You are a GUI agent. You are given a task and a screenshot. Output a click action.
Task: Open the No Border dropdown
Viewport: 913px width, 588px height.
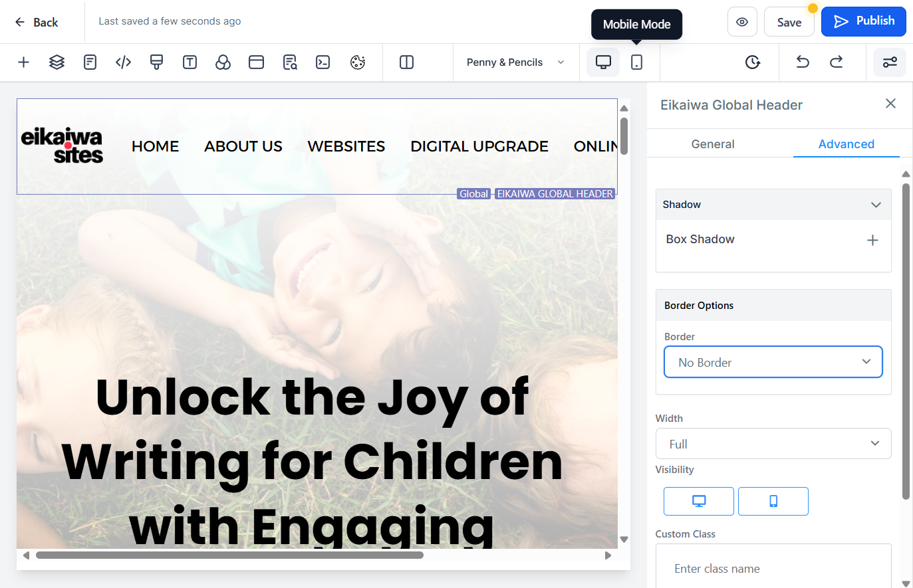tap(773, 362)
